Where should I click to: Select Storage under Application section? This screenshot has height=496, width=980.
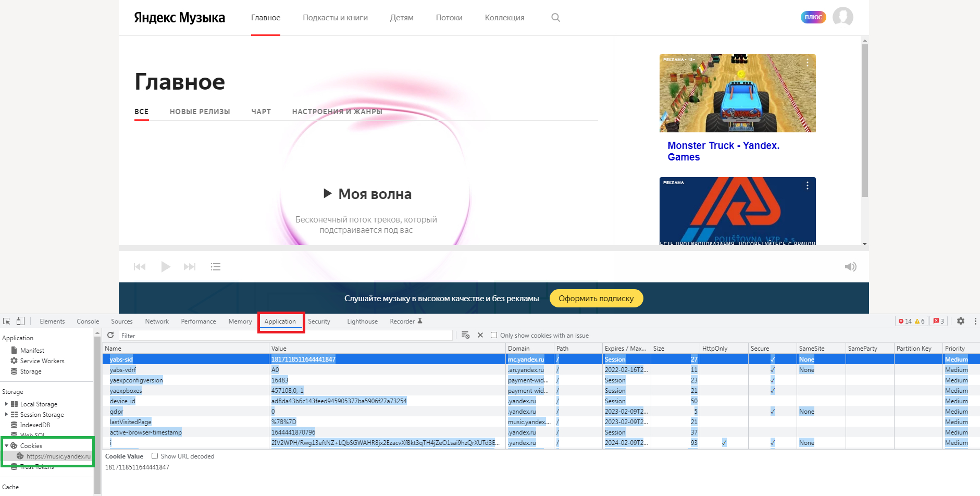tap(31, 371)
